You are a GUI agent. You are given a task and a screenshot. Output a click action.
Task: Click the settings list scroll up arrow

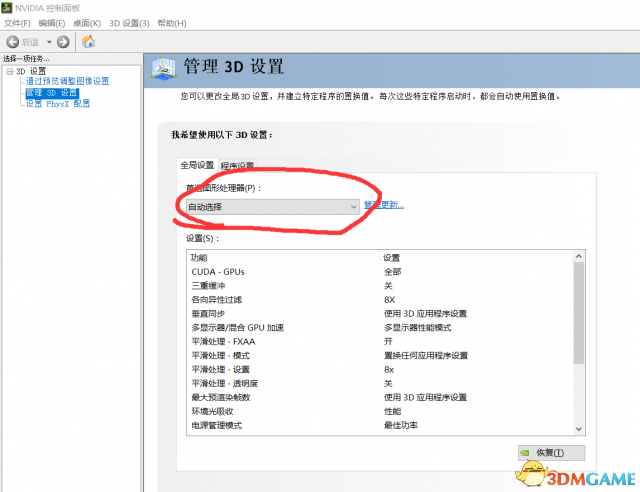coord(578,256)
